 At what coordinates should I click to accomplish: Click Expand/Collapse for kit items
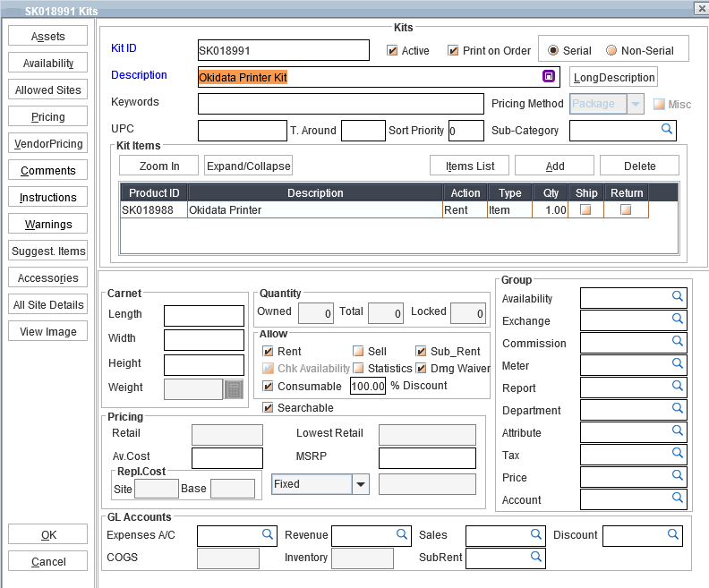249,166
